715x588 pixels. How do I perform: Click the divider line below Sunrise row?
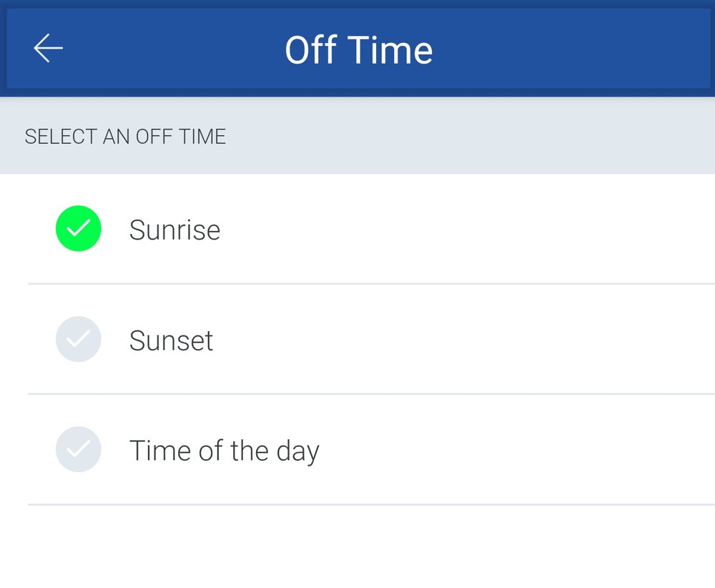371,284
